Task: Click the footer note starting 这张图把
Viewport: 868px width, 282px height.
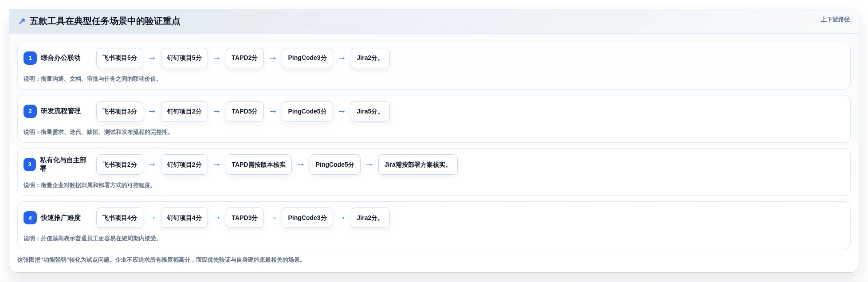Action: [x=161, y=260]
